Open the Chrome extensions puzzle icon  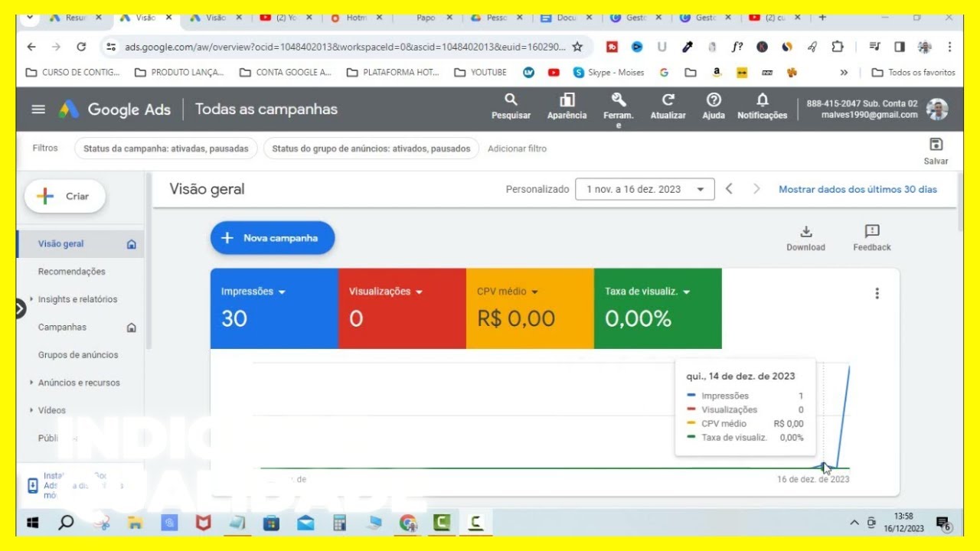point(838,47)
